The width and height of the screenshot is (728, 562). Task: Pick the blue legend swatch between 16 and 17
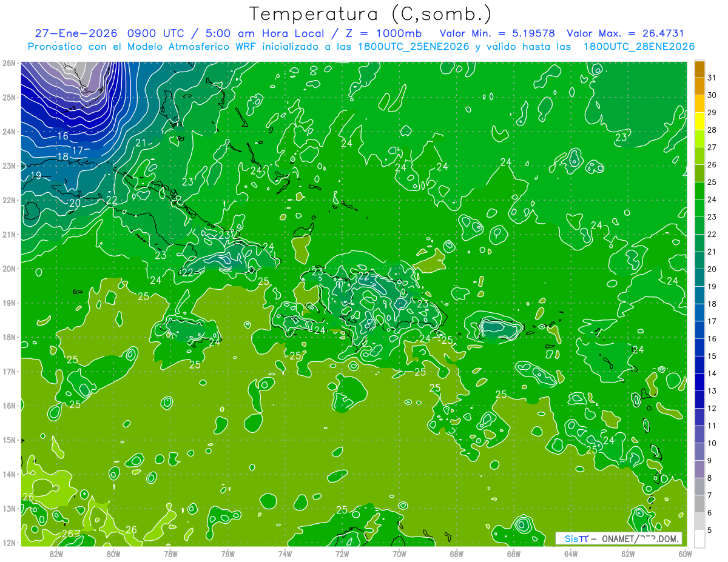[x=700, y=329]
